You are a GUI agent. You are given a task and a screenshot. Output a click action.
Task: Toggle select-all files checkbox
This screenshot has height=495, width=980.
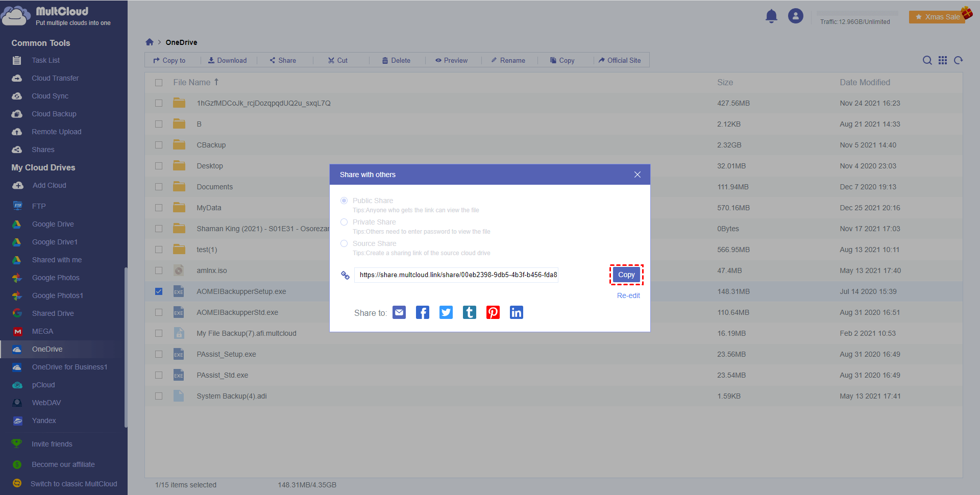point(159,83)
